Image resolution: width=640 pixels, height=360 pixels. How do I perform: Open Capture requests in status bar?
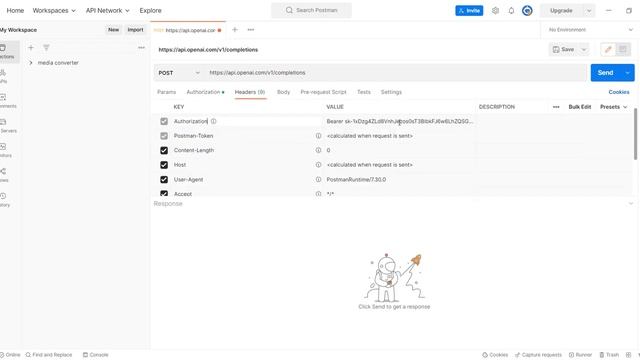point(538,355)
